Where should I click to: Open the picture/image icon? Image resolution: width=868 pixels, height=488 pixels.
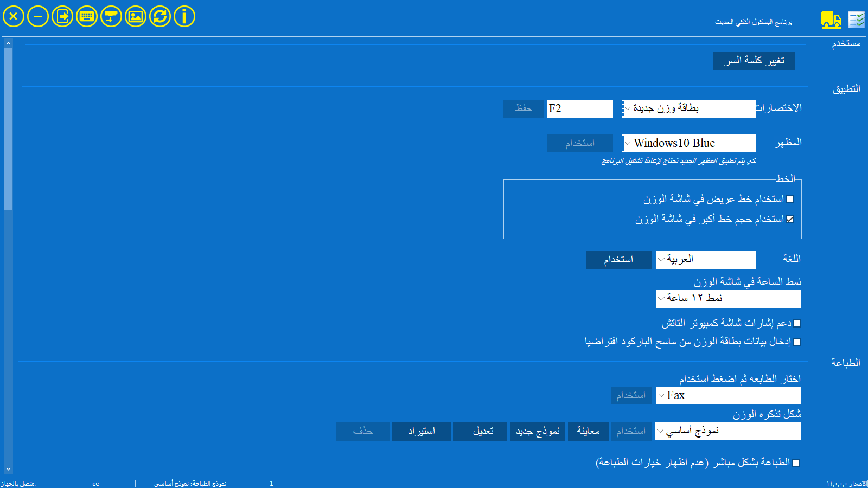(x=136, y=16)
